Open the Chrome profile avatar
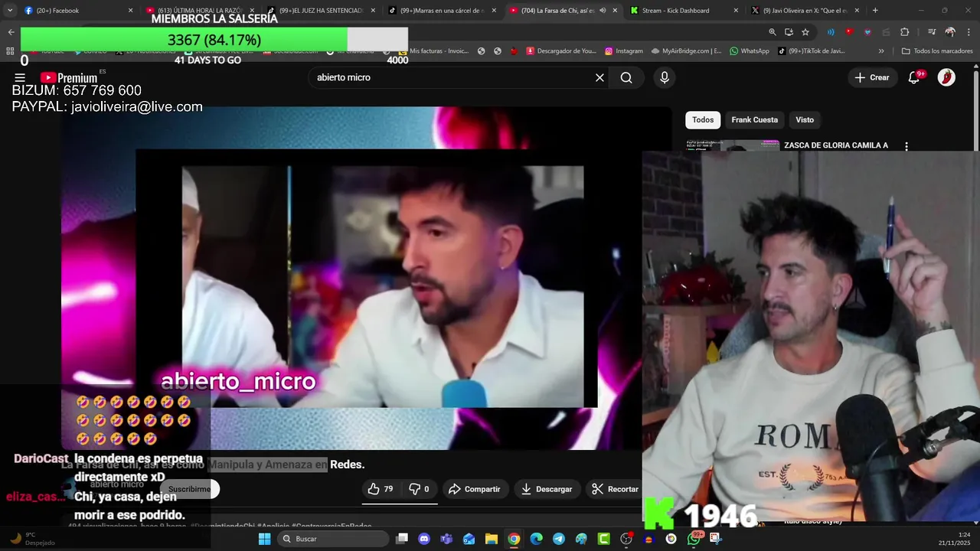The height and width of the screenshot is (551, 980). pos(950,32)
